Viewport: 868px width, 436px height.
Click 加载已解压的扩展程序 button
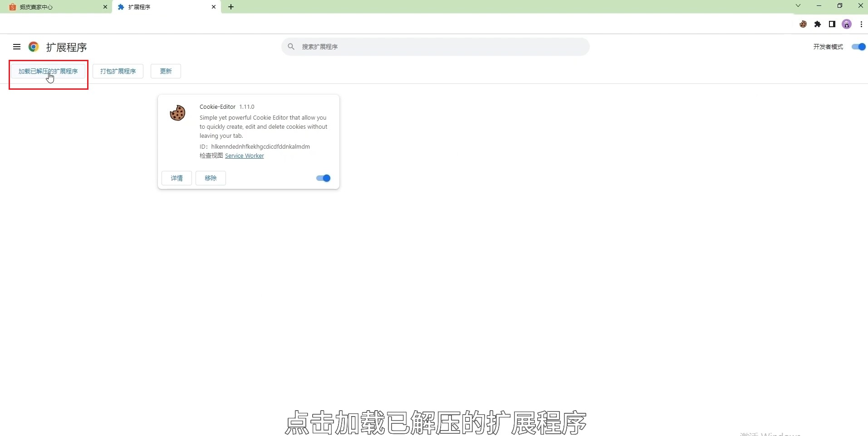pyautogui.click(x=48, y=71)
